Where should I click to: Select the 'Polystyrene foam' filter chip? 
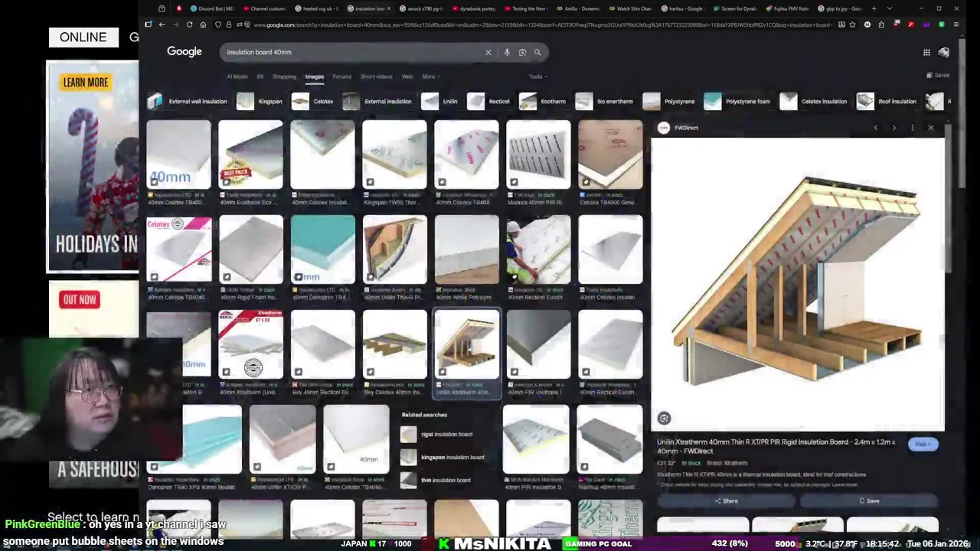point(738,101)
